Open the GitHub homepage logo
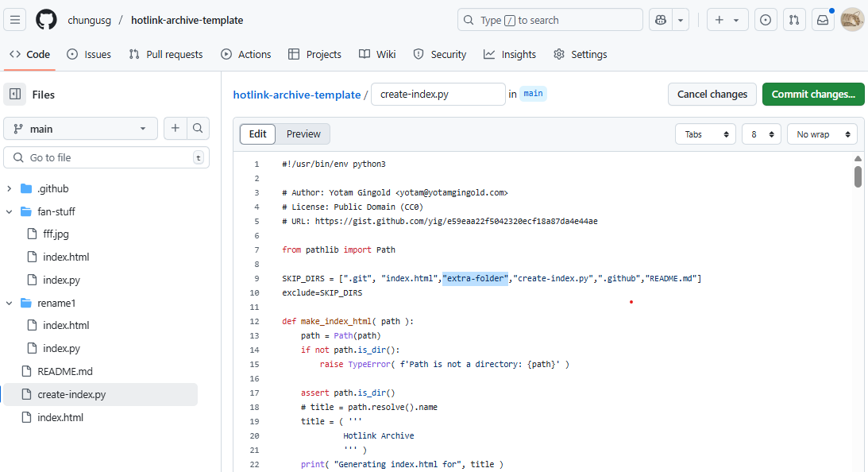 [46, 20]
